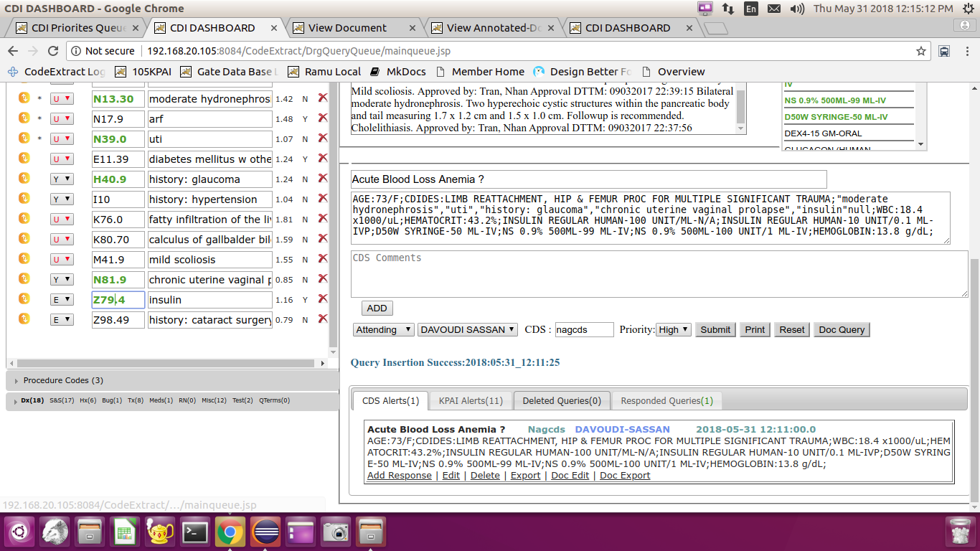Click red X beside history: glaucoma
Screen dimensions: 980x551
(323, 179)
